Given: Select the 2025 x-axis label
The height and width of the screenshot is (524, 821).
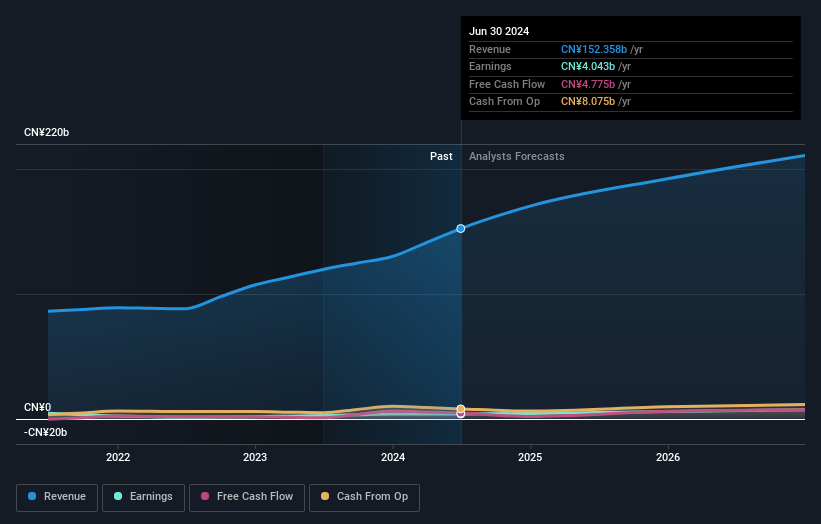Looking at the screenshot, I should pyautogui.click(x=530, y=457).
